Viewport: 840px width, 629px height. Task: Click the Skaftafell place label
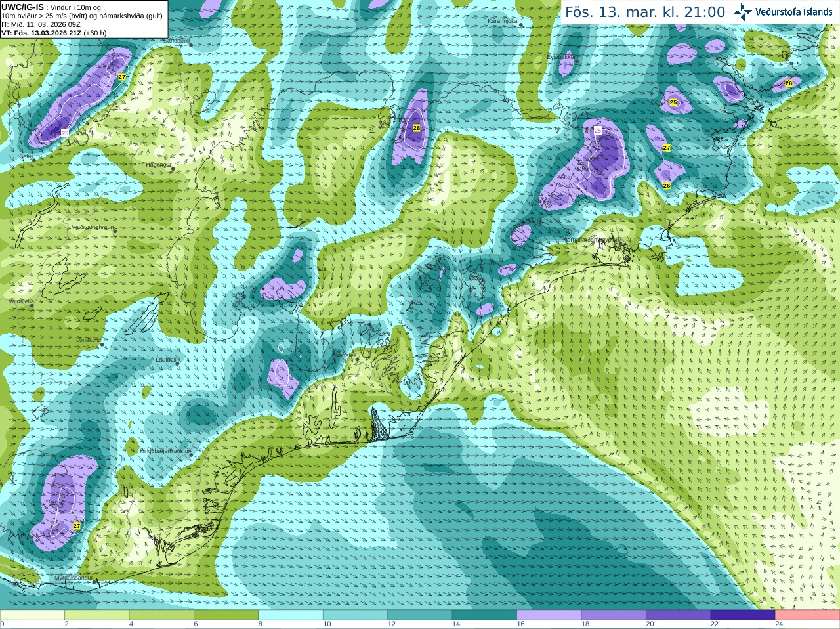344,355
